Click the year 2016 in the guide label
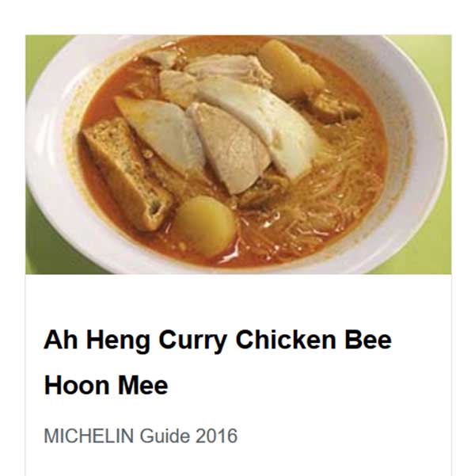 216,436
